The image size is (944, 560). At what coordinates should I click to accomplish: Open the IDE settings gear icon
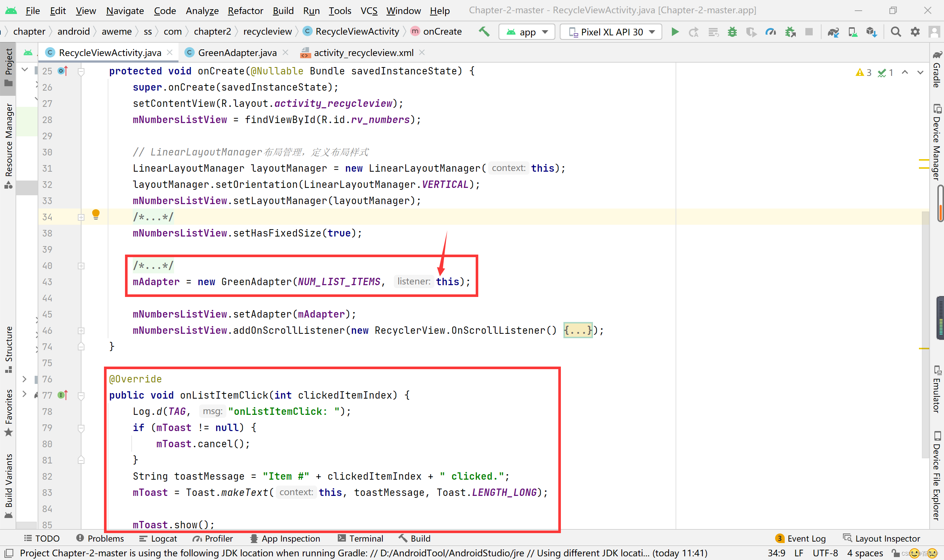click(915, 32)
